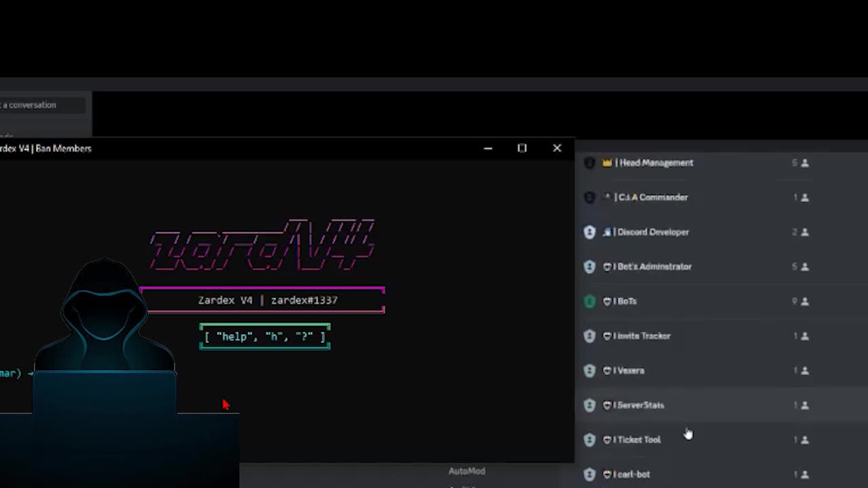Viewport: 868px width, 488px height.
Task: Minimize the Zardex V4 console window
Action: (488, 148)
